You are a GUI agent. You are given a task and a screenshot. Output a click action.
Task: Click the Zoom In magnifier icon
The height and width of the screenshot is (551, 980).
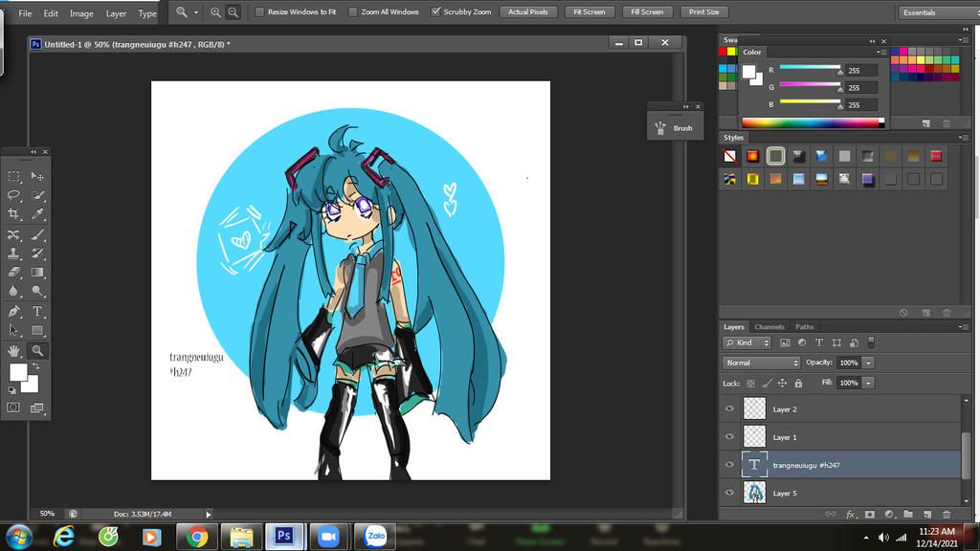click(x=215, y=11)
